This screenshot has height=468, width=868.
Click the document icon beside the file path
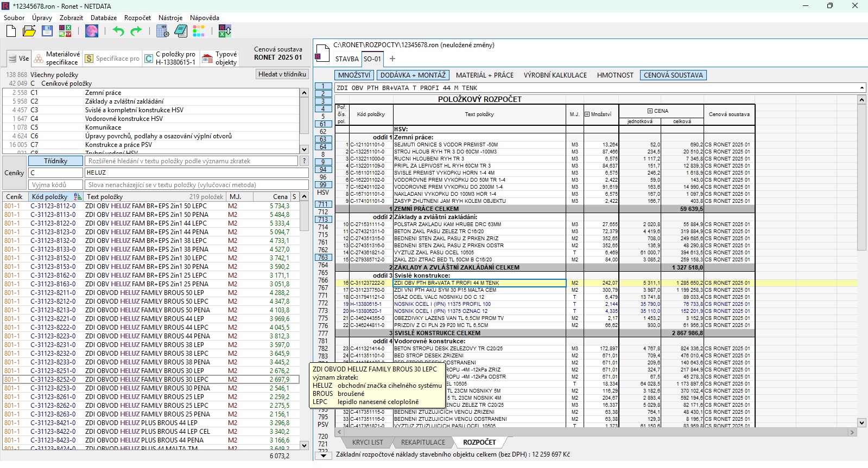pos(322,52)
